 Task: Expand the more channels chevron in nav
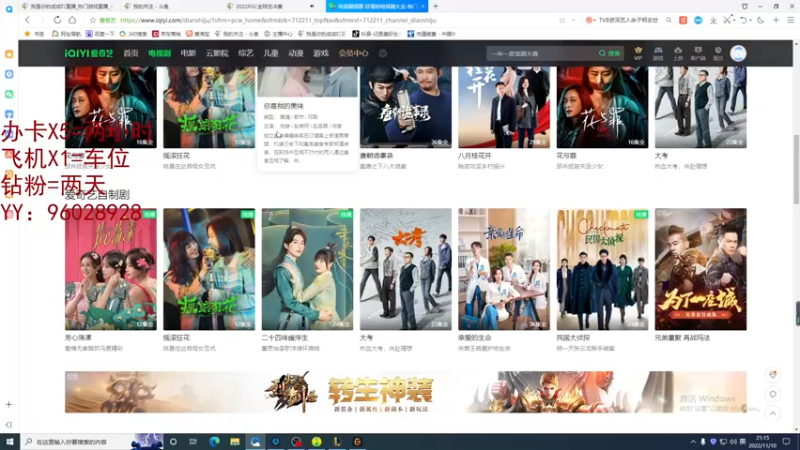point(383,53)
